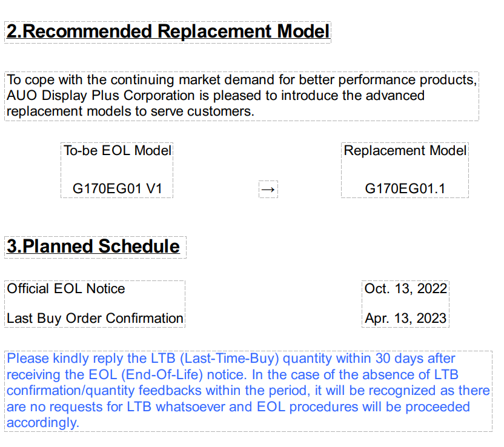The image size is (504, 447).
Task: Select the Apr. 13, 2023 date
Action: pyautogui.click(x=405, y=318)
